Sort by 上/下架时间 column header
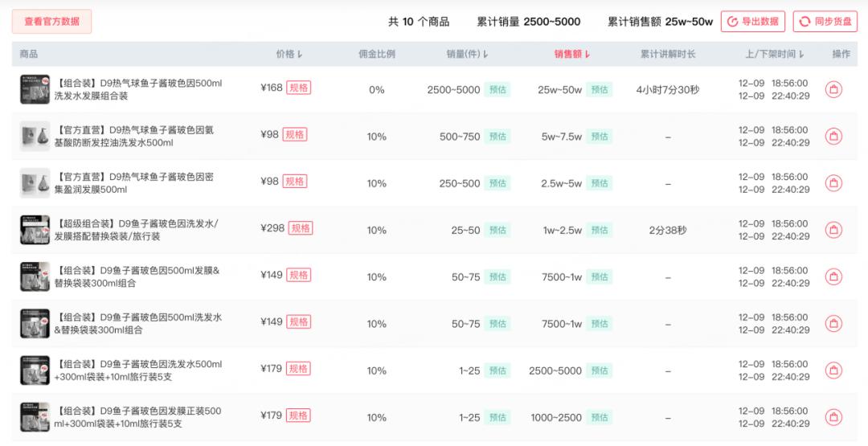Image resolution: width=868 pixels, height=446 pixels. (x=775, y=54)
